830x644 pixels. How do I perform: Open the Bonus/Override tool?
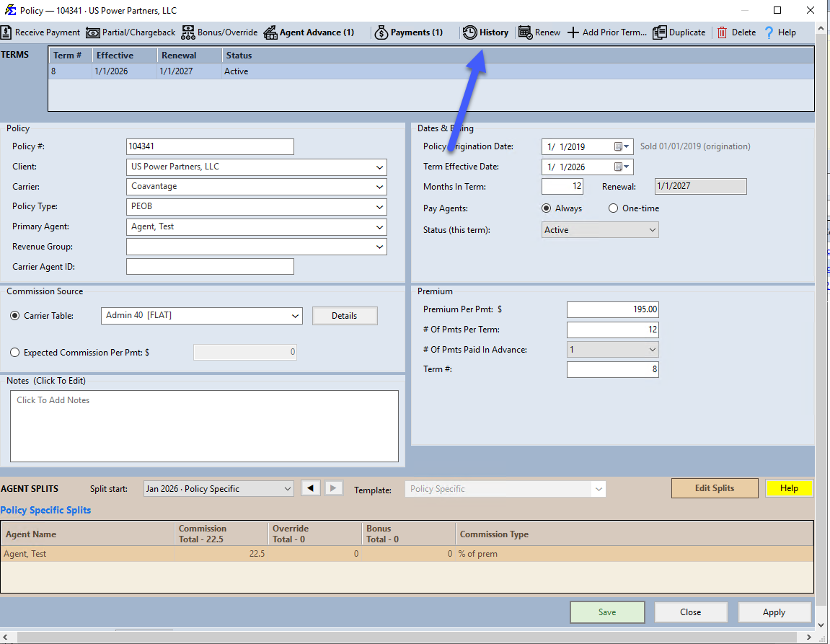coord(220,32)
